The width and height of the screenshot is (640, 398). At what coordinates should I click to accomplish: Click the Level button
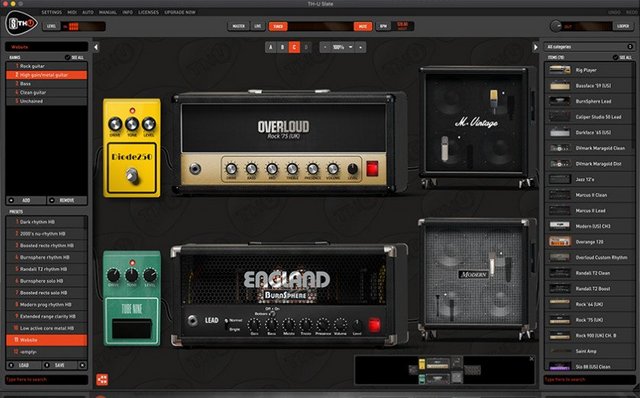pyautogui.click(x=51, y=26)
